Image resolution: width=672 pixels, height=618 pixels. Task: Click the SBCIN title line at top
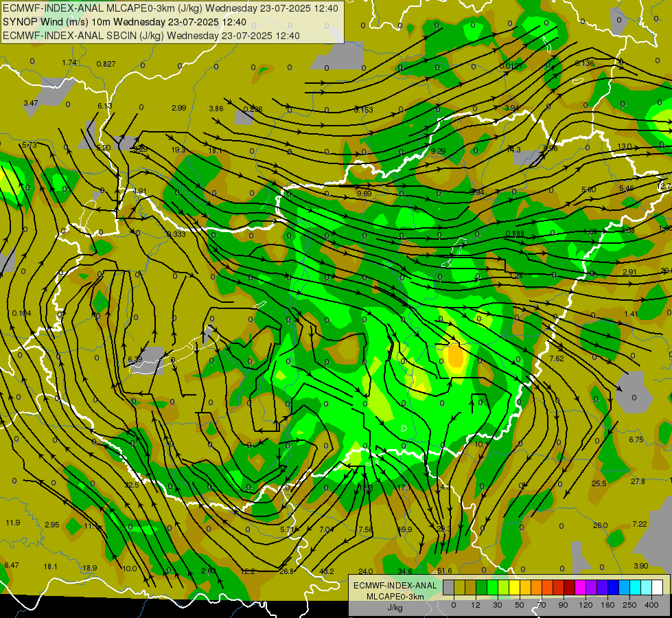click(151, 36)
